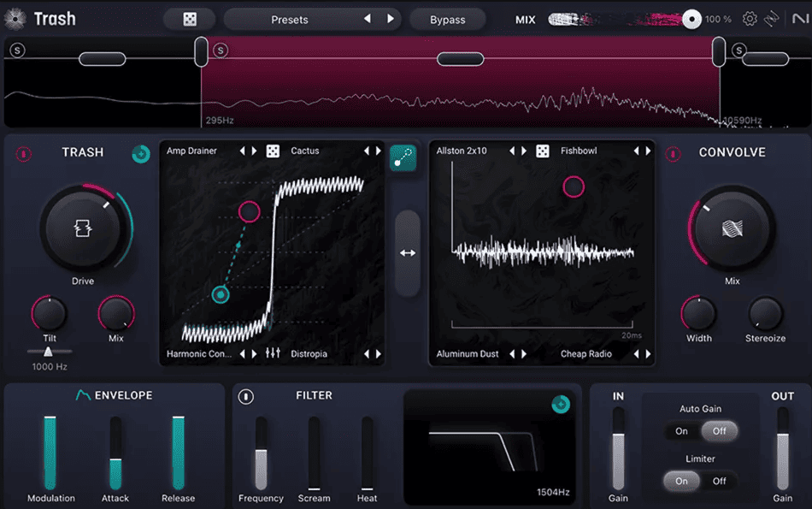The width and height of the screenshot is (812, 509).
Task: Open the Presets menu
Action: (290, 19)
